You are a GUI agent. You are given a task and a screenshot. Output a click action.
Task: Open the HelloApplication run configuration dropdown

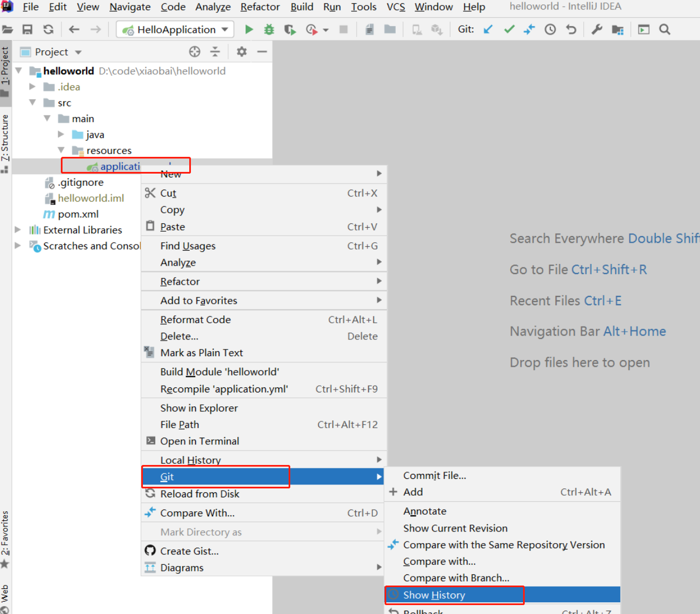pyautogui.click(x=175, y=30)
